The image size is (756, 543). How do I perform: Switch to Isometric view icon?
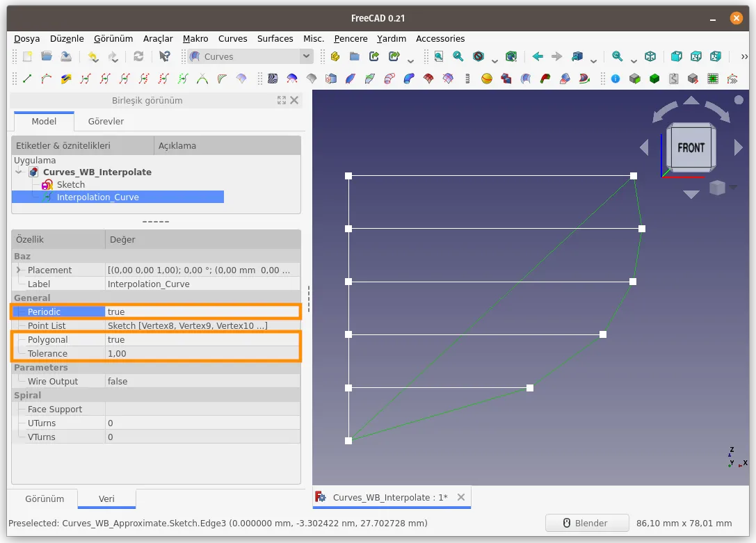tap(650, 56)
